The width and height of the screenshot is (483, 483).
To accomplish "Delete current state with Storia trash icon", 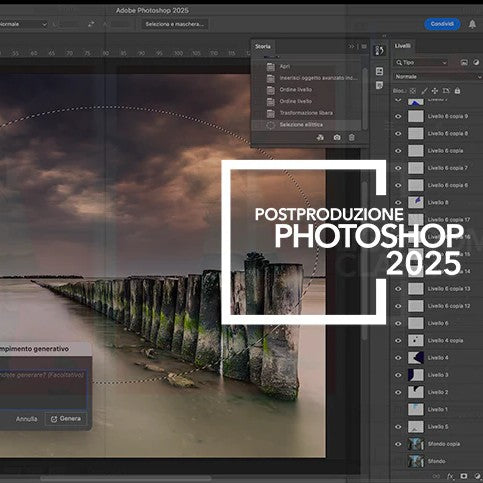I will (x=352, y=137).
